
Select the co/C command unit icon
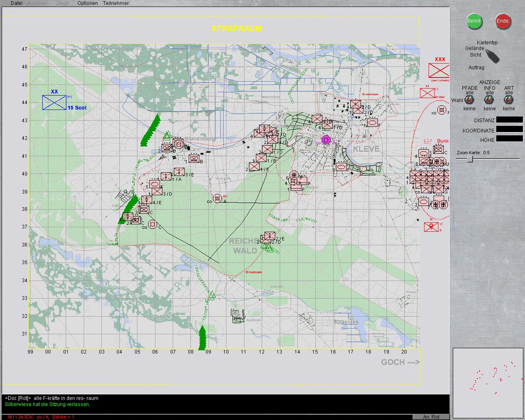[153, 224]
